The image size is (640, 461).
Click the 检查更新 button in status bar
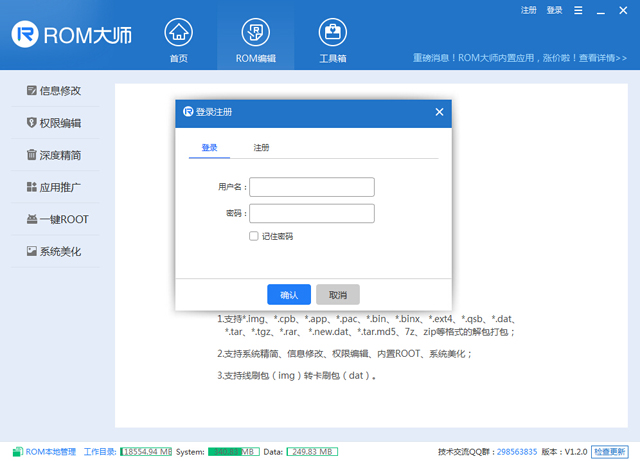611,452
